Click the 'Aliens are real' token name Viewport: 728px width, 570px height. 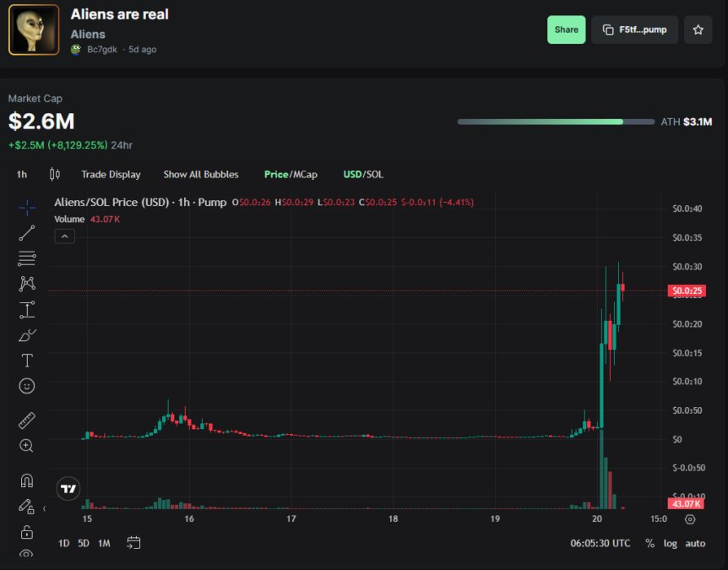coord(119,14)
